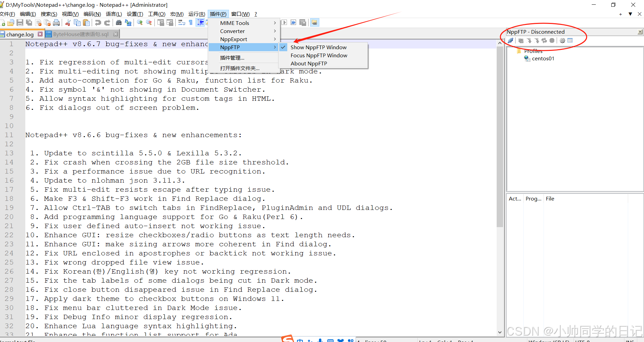Open Find with the binoculars icon
The width and height of the screenshot is (644, 342).
click(119, 23)
